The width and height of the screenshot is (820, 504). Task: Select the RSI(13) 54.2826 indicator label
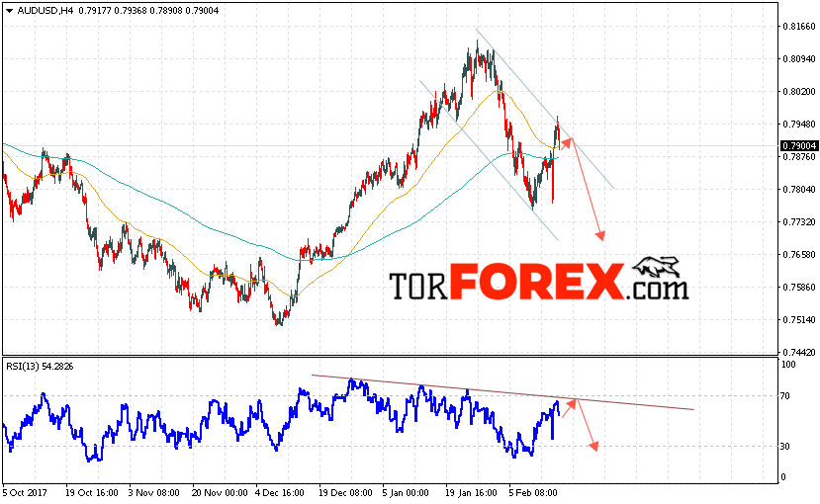(x=40, y=367)
